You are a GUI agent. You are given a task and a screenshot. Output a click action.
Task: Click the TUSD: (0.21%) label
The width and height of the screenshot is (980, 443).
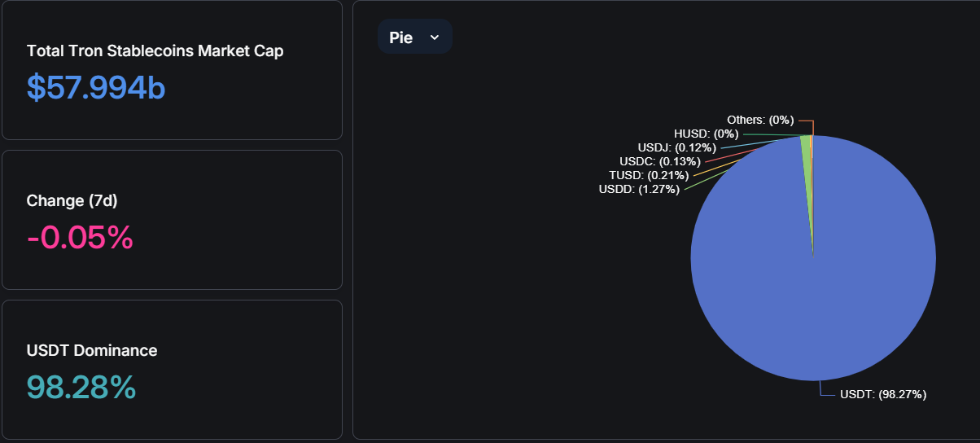[649, 175]
